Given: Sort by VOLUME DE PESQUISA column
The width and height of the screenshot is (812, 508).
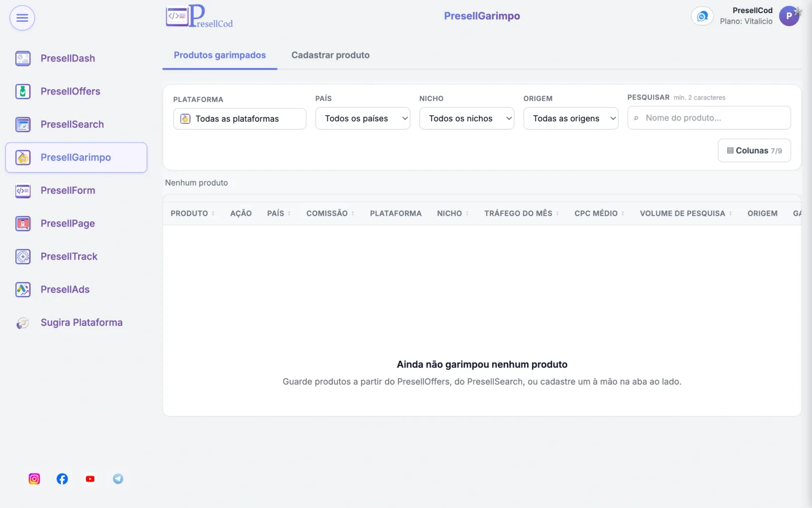Looking at the screenshot, I should pyautogui.click(x=686, y=213).
